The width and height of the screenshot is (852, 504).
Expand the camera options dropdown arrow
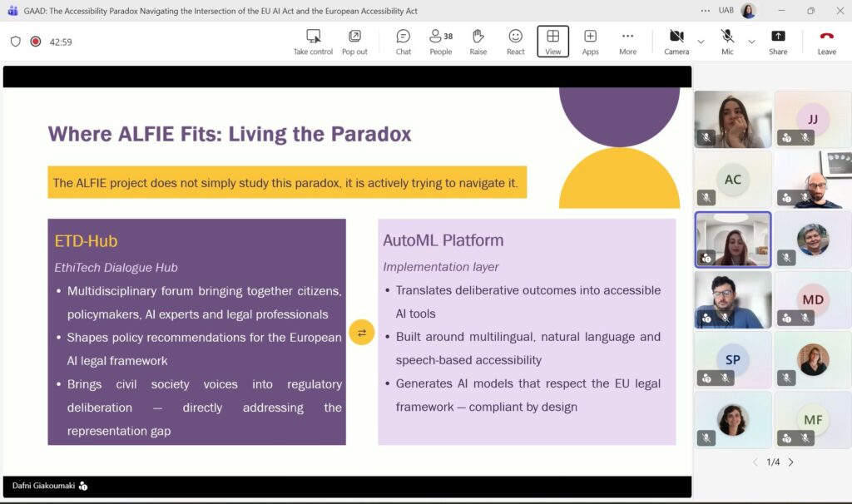click(701, 42)
